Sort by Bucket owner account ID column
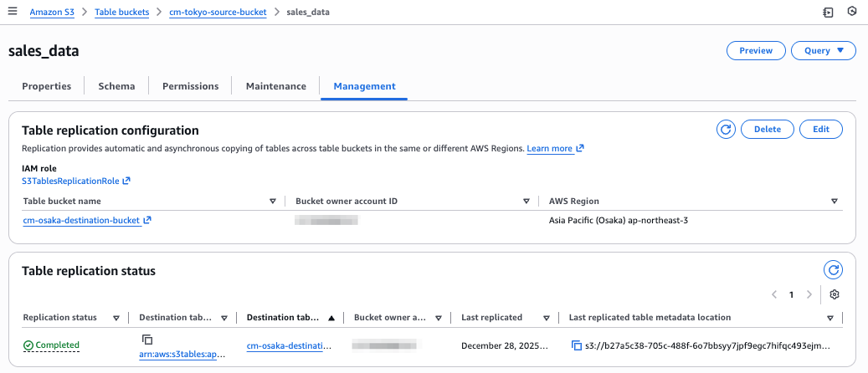The image size is (868, 373). 526,202
